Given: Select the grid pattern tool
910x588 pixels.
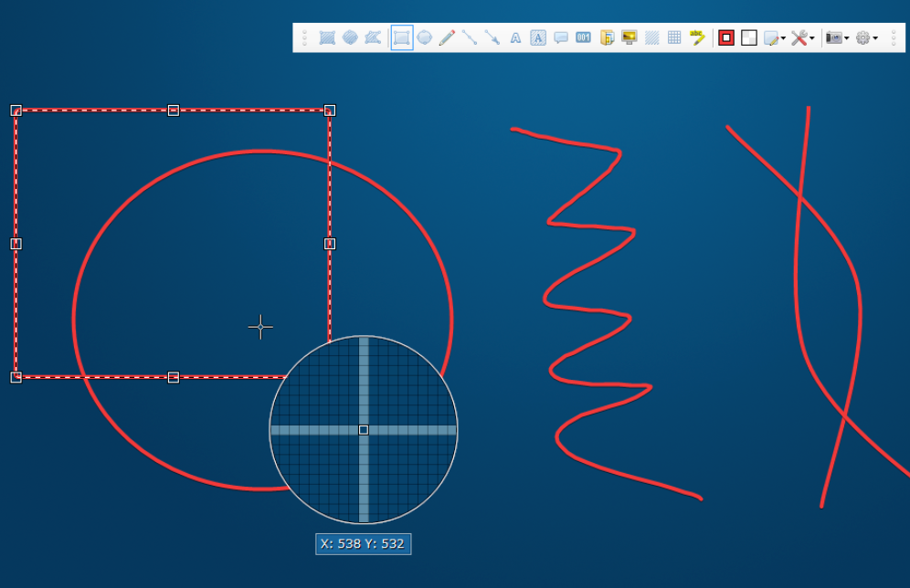Looking at the screenshot, I should (674, 38).
